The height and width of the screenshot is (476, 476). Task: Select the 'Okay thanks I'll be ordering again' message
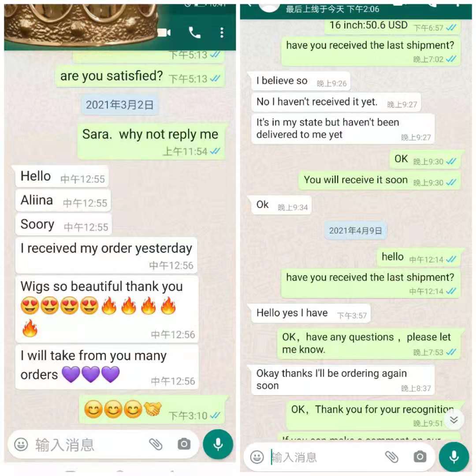click(343, 380)
